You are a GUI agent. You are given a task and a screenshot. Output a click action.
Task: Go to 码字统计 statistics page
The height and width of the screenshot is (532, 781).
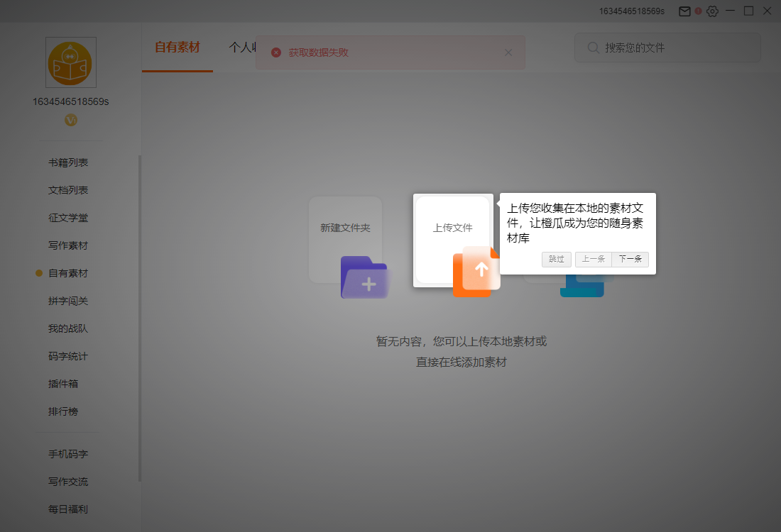point(68,356)
